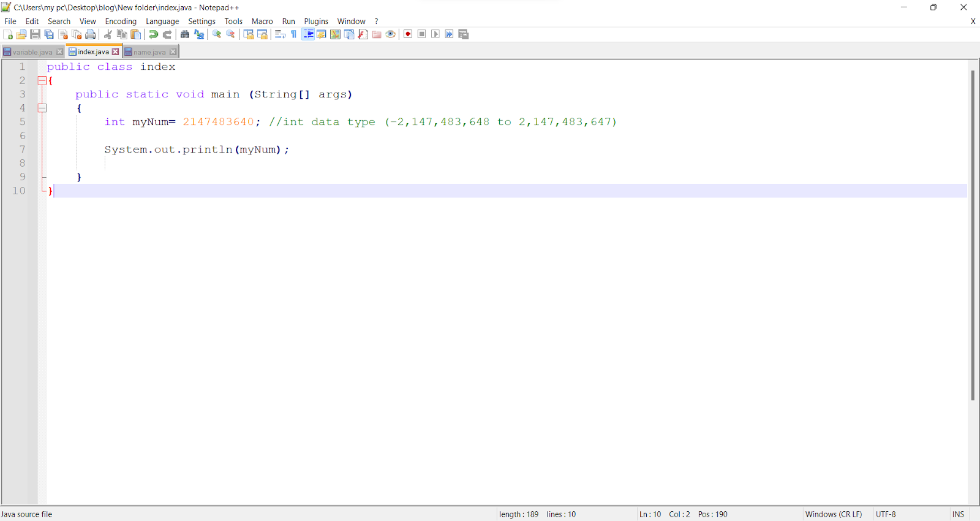Open the Plugins menu
This screenshot has height=521, width=980.
316,21
